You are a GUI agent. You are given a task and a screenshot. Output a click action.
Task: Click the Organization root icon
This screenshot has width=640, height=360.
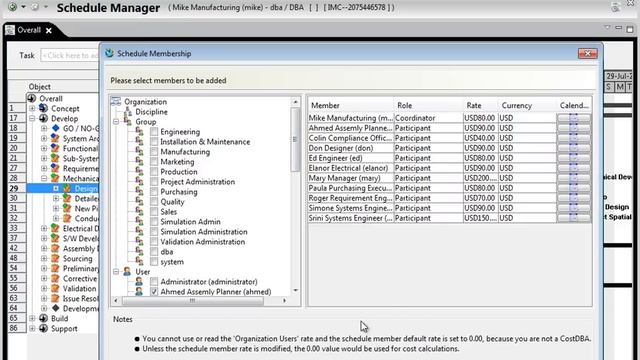(116, 101)
